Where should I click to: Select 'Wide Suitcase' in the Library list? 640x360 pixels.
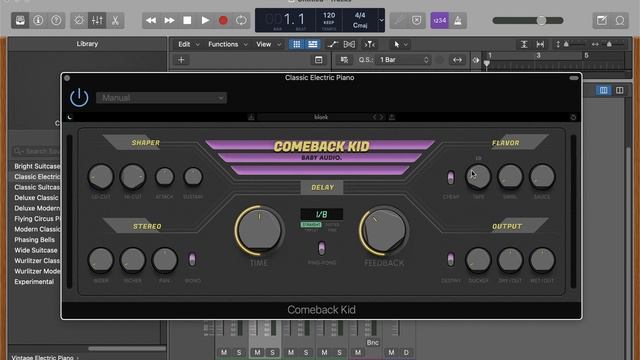36,250
